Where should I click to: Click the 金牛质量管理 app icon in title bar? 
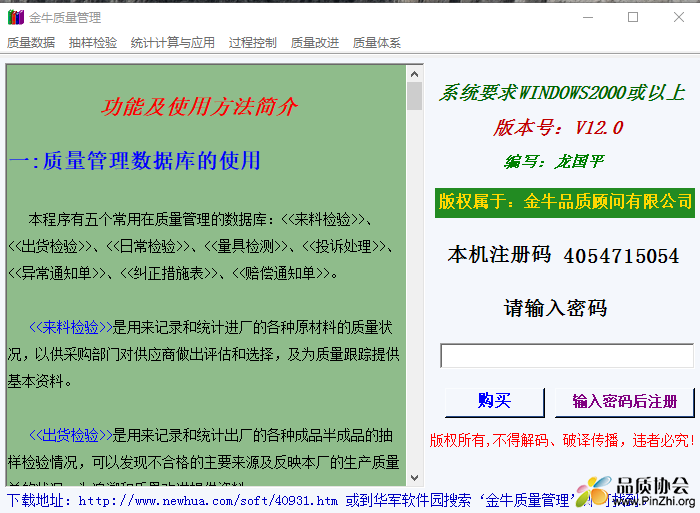[16, 17]
